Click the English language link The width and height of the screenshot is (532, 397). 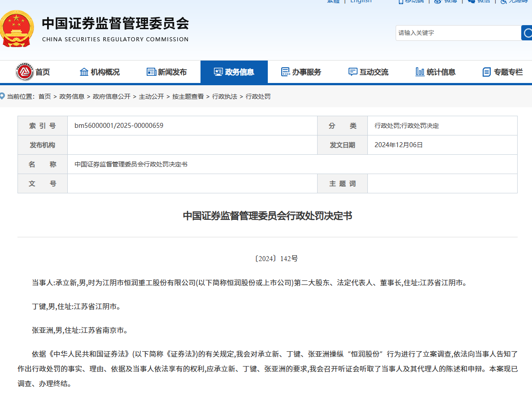[x=361, y=1]
